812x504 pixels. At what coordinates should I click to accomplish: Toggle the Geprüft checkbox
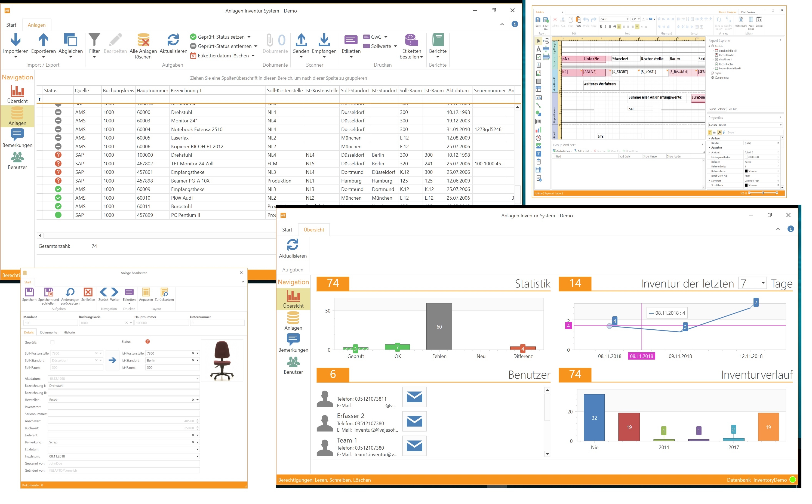tap(52, 342)
